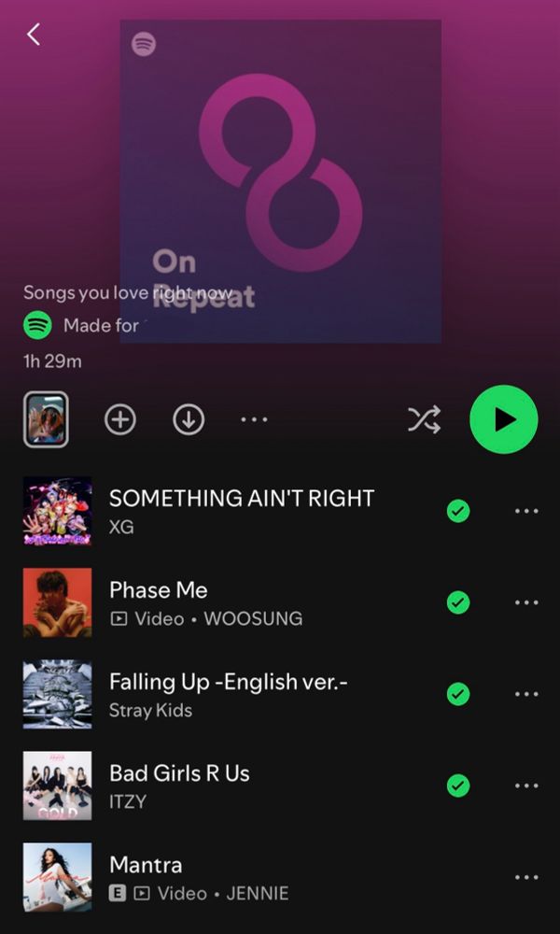This screenshot has width=560, height=934.
Task: Toggle shuffle mode icon
Action: 424,419
